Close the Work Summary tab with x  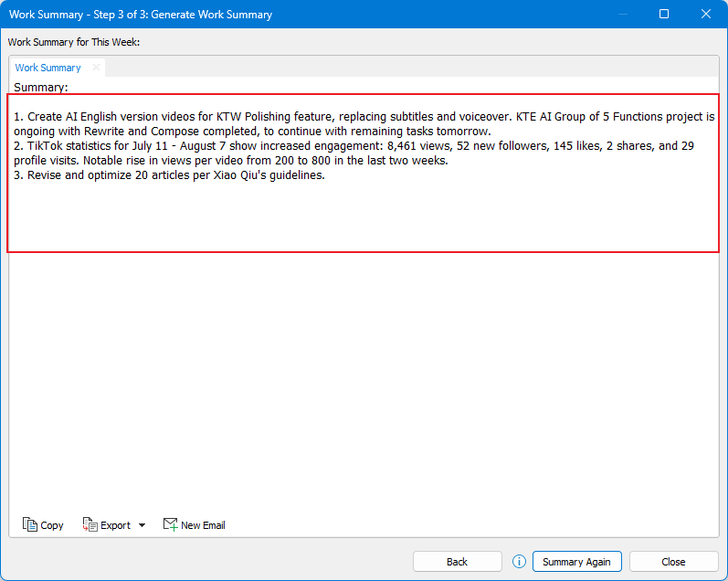click(96, 68)
